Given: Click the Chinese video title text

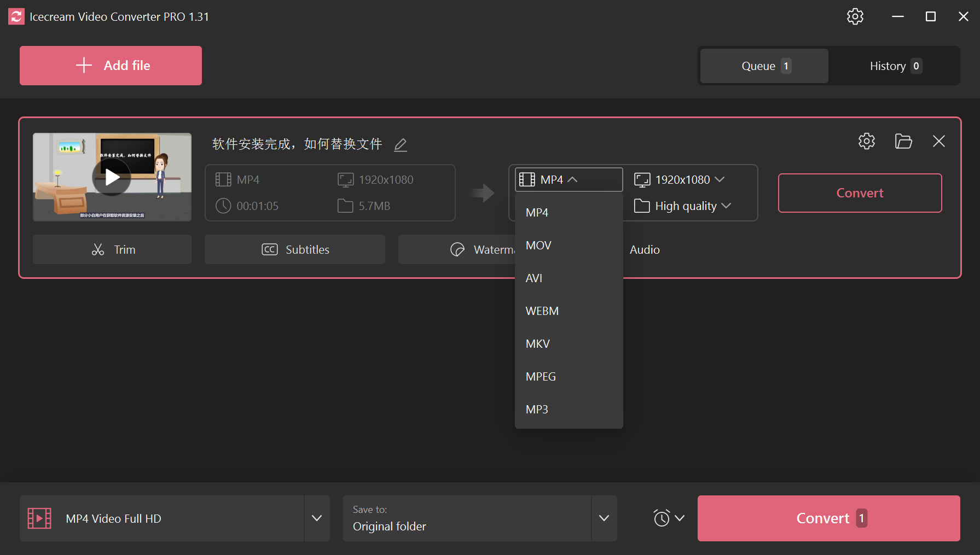Looking at the screenshot, I should pos(297,144).
